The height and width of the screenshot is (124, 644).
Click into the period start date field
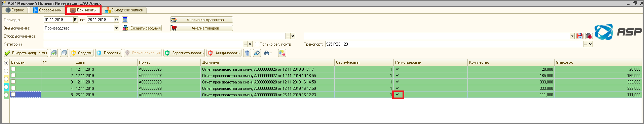click(x=59, y=20)
